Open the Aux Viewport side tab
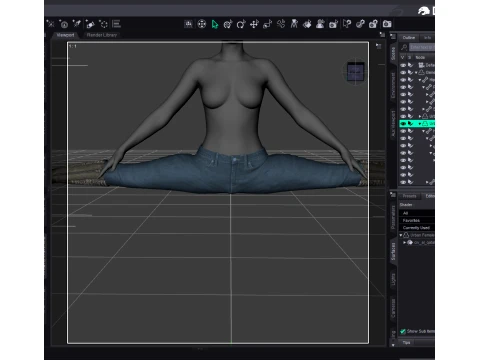Screen dimensions: 480x360 [393, 124]
